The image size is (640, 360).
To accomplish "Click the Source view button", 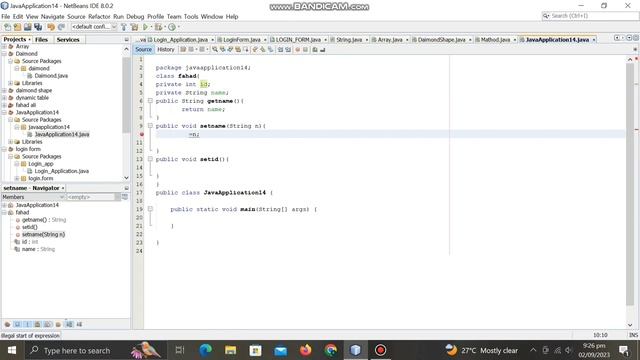I will click(x=143, y=49).
